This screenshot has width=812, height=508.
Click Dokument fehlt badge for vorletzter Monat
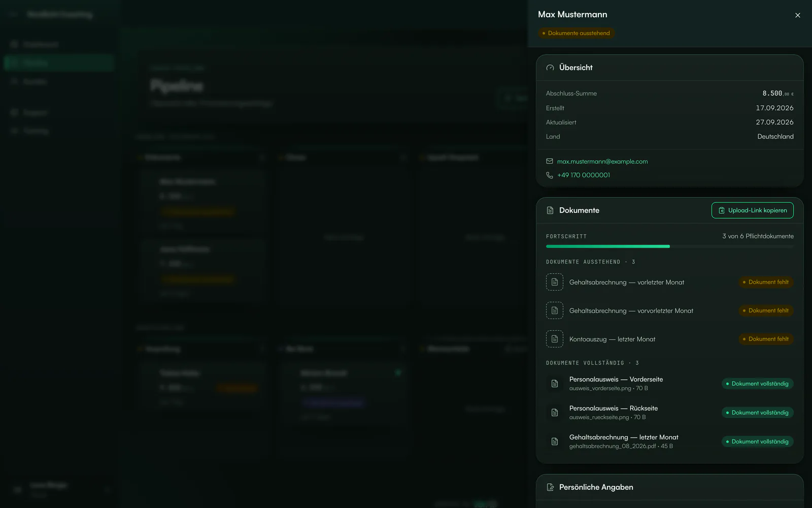click(766, 282)
